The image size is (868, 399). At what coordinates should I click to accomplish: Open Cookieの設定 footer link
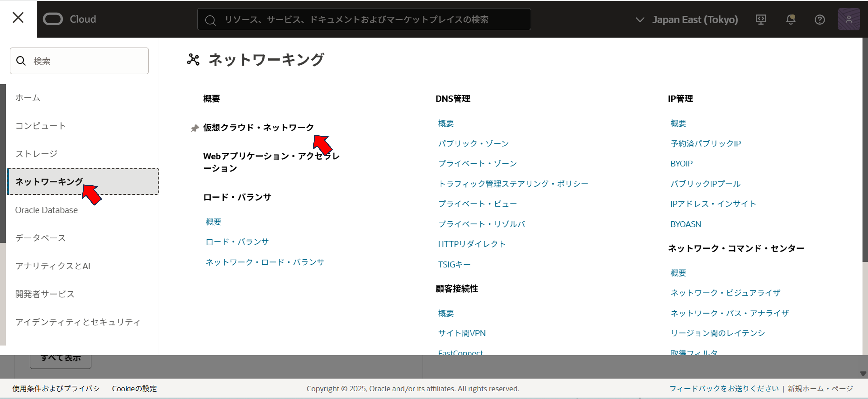click(134, 389)
